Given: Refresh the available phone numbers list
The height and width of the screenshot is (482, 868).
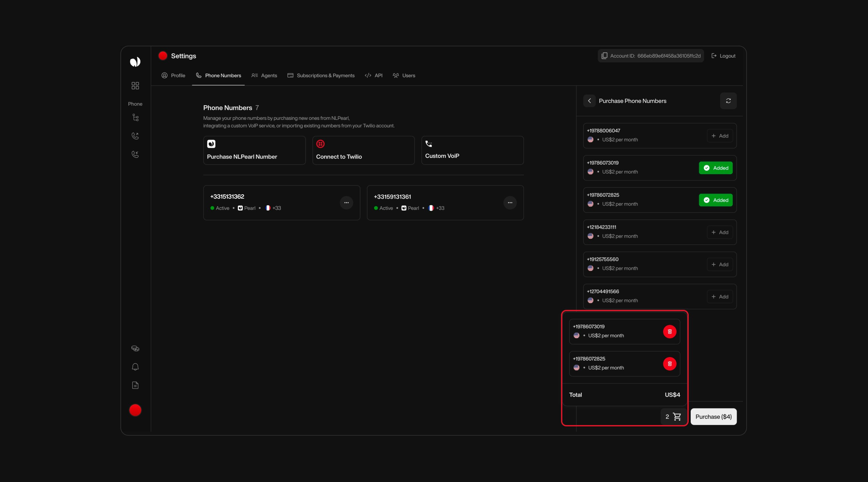Looking at the screenshot, I should (x=728, y=101).
